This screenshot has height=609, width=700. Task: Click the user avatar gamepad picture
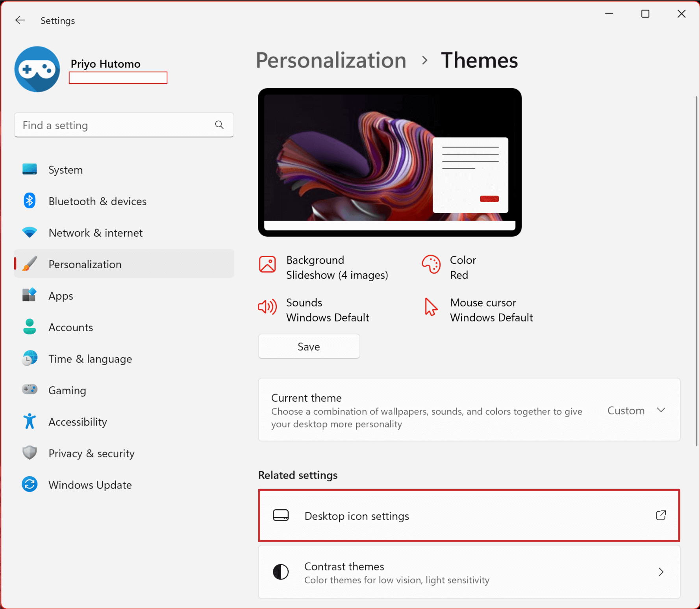[x=37, y=69]
